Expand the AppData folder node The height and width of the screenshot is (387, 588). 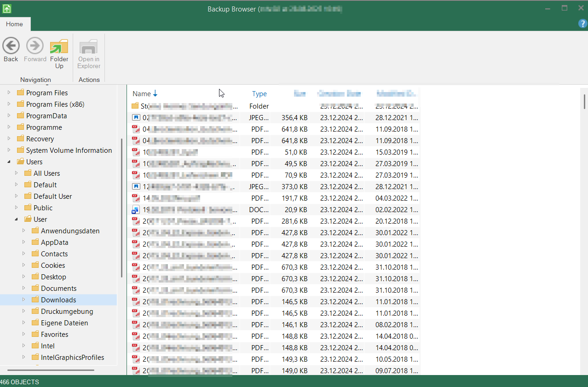23,242
